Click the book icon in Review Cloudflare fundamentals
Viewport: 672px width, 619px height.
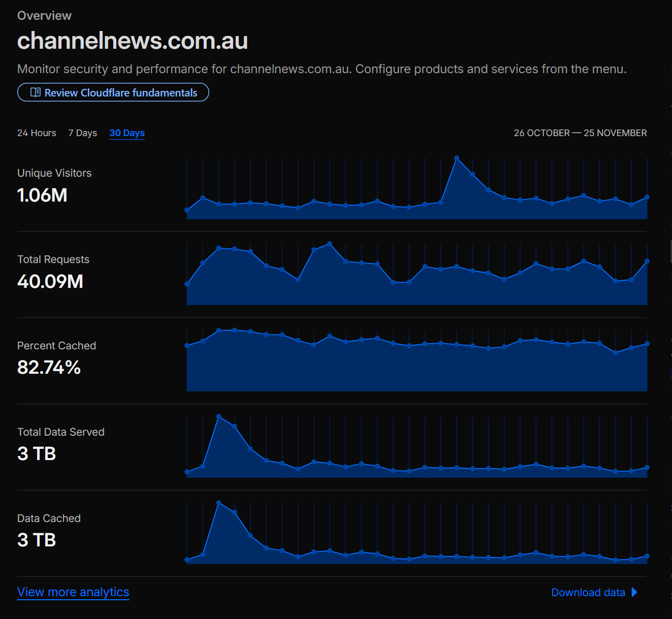pos(36,92)
